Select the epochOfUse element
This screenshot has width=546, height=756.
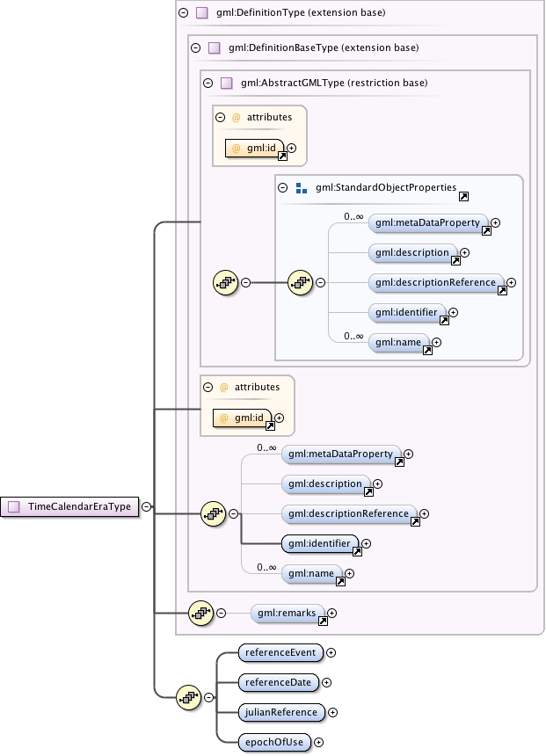coord(274,743)
